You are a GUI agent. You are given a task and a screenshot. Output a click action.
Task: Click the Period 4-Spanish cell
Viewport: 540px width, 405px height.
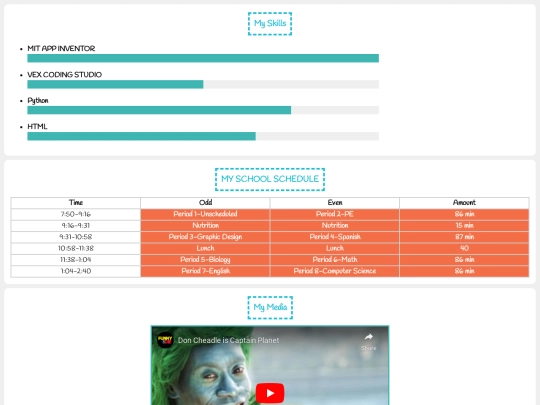(335, 237)
